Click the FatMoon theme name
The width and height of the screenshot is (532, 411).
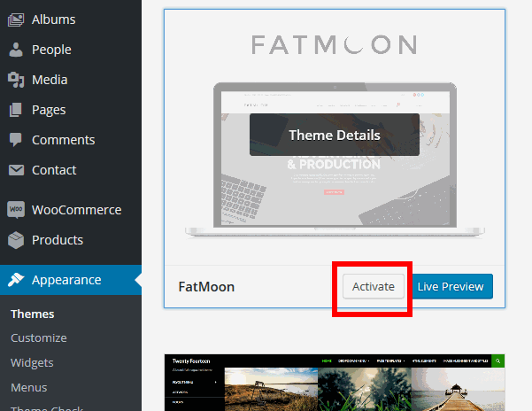point(206,287)
